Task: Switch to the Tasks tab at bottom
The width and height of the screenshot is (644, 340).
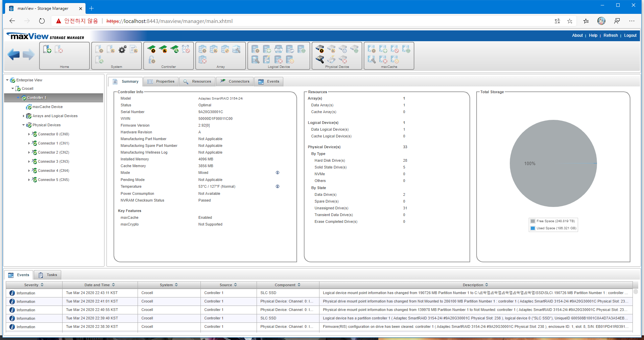Action: [48, 275]
